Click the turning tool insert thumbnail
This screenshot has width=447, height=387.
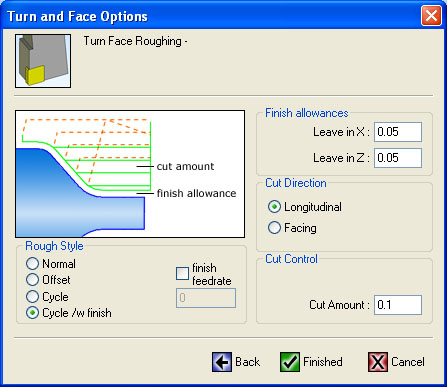(43, 61)
